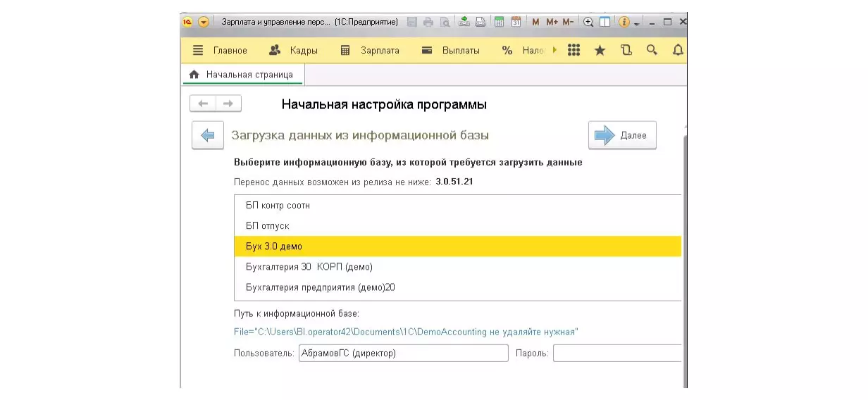Open Print Preview icon
The height and width of the screenshot is (400, 868).
tap(445, 22)
